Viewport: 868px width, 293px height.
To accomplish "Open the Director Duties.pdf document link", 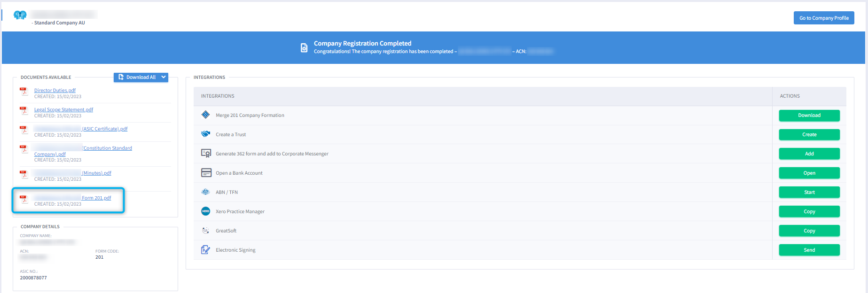I will coord(55,90).
